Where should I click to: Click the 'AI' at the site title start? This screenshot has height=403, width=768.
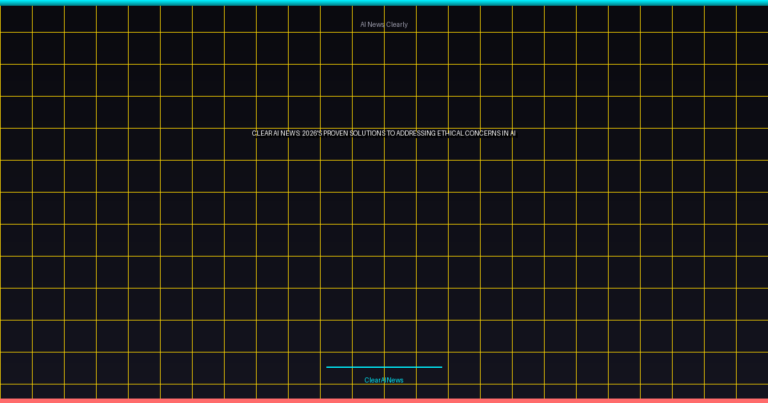(364, 24)
